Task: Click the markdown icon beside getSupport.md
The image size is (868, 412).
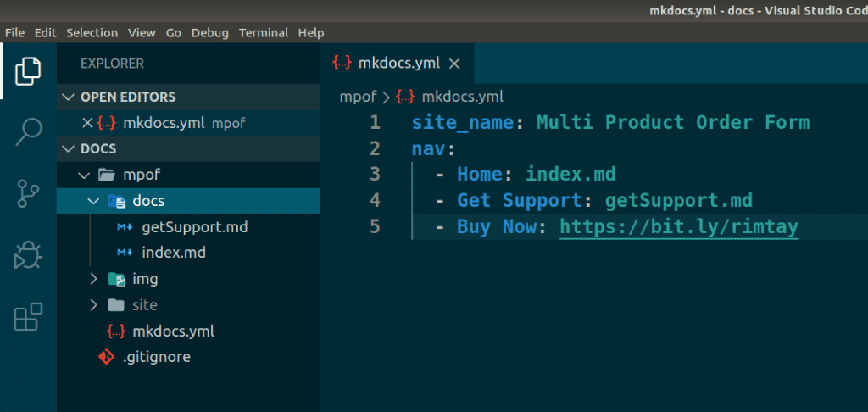Action: click(125, 227)
